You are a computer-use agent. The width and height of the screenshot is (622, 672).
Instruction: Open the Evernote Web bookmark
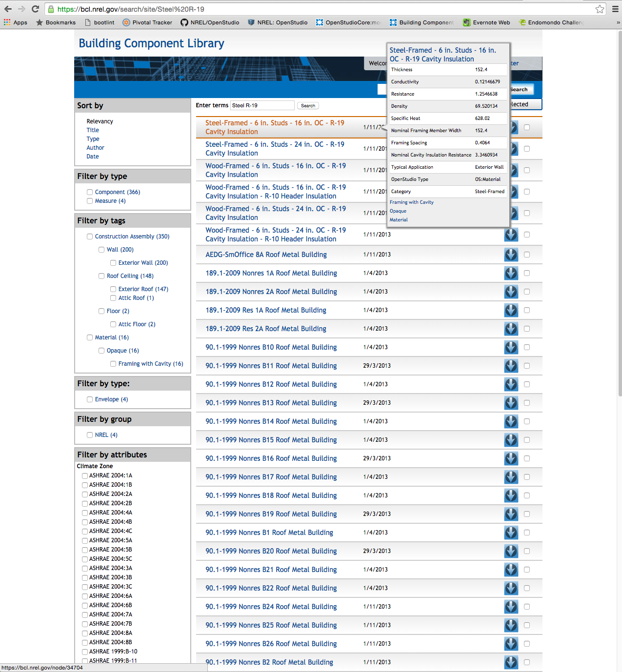pyautogui.click(x=486, y=22)
